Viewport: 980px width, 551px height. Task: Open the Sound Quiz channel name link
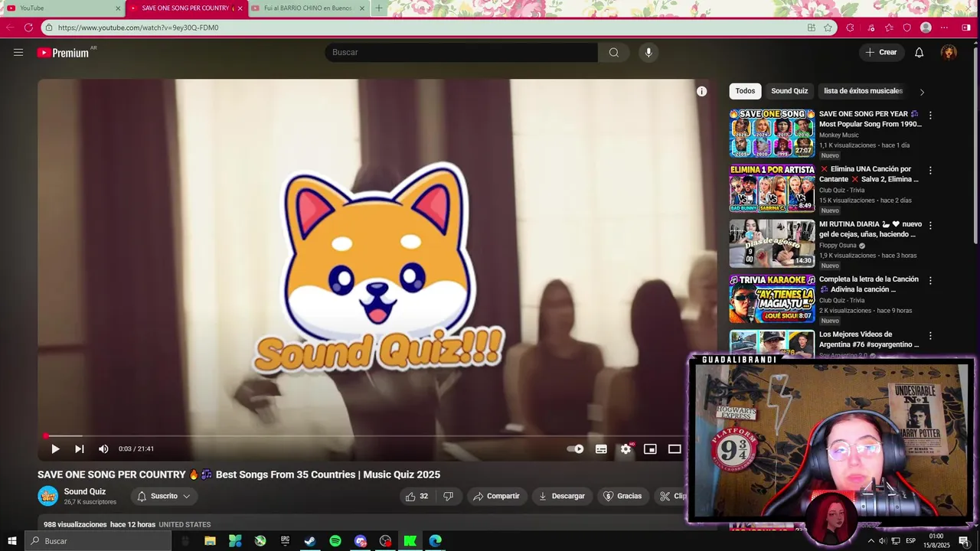pos(85,491)
